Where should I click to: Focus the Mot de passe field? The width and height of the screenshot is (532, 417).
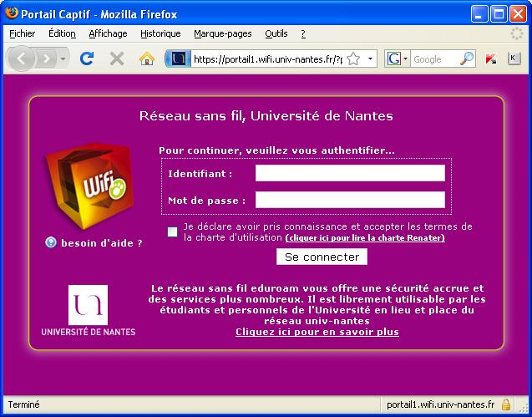point(350,200)
